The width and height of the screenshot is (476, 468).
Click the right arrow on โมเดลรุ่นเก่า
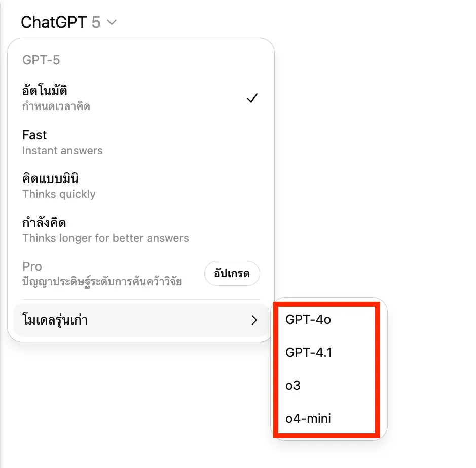point(254,320)
